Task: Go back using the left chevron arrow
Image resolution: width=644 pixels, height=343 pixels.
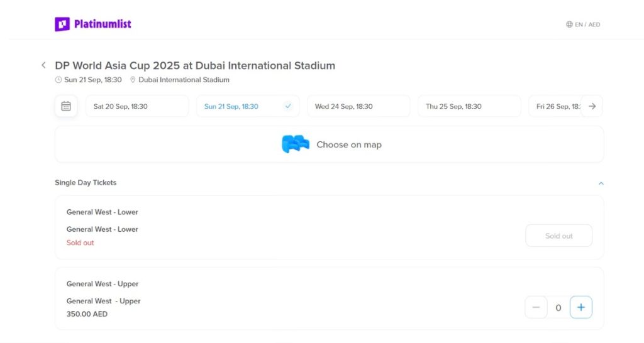Action: coord(43,65)
